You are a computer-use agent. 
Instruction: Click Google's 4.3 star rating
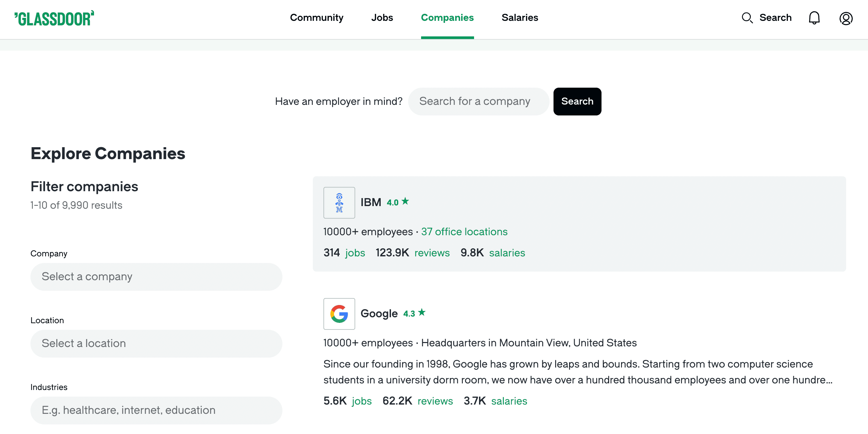pos(414,313)
